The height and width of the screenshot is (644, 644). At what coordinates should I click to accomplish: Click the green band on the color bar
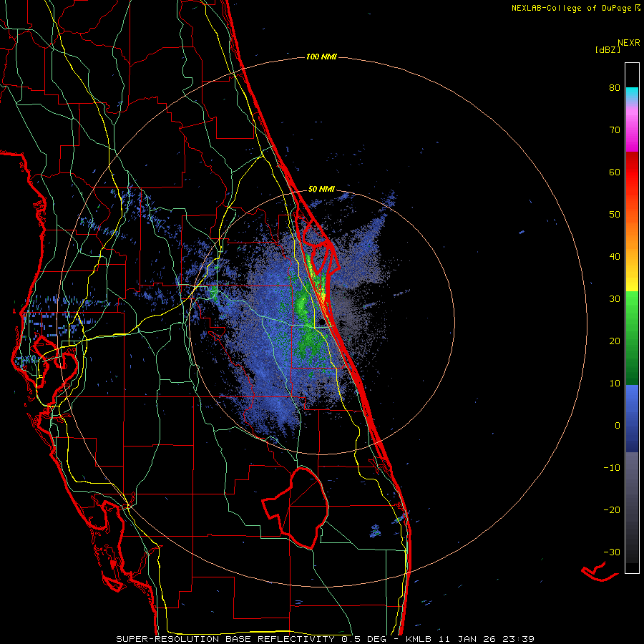(x=632, y=338)
